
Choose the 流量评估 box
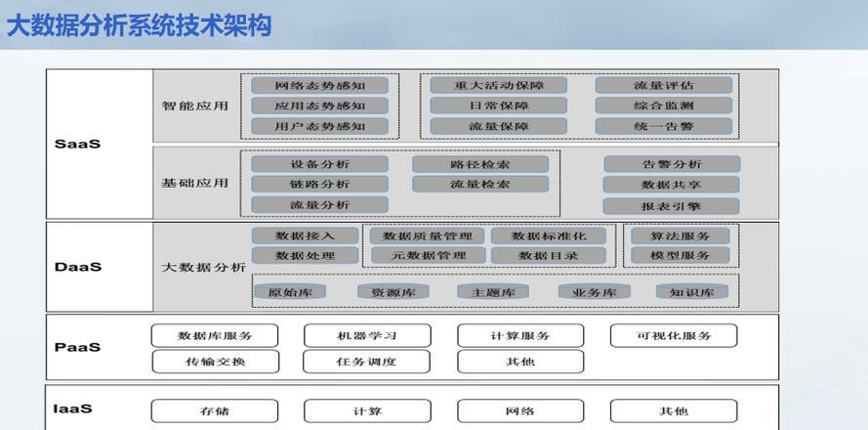tap(664, 85)
